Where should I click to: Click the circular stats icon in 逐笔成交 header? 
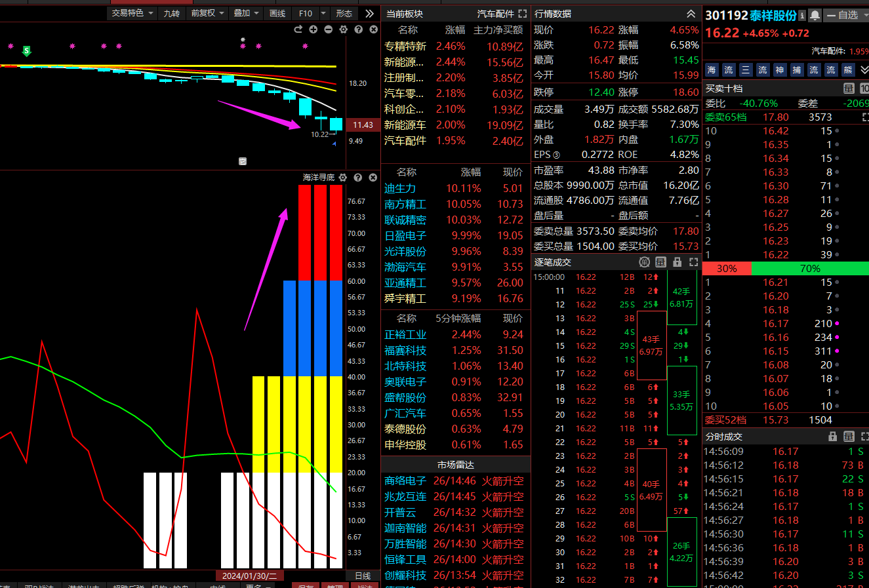(x=645, y=262)
